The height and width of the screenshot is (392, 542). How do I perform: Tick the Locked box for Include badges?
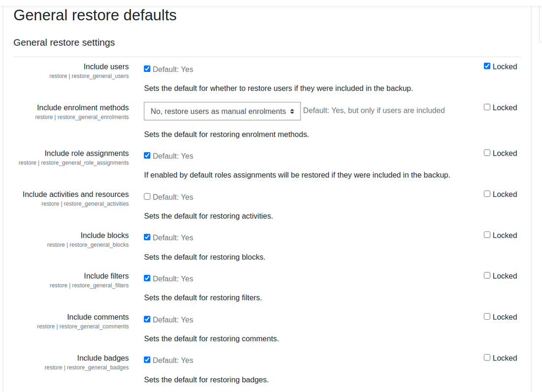[487, 358]
